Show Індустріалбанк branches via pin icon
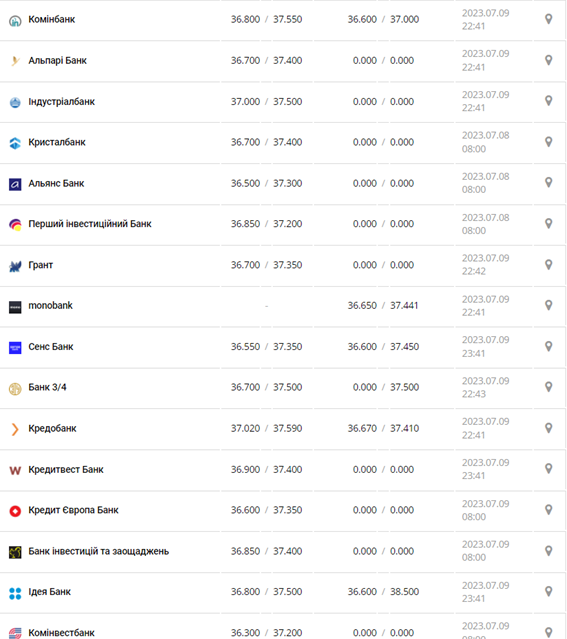Screen dimensions: 567x639 549,101
